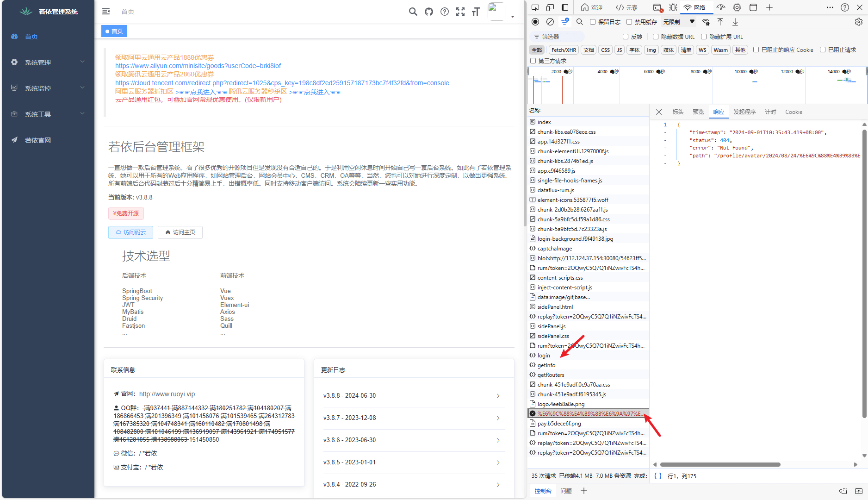Toggle DevTools dock side panel icon

(x=565, y=7)
